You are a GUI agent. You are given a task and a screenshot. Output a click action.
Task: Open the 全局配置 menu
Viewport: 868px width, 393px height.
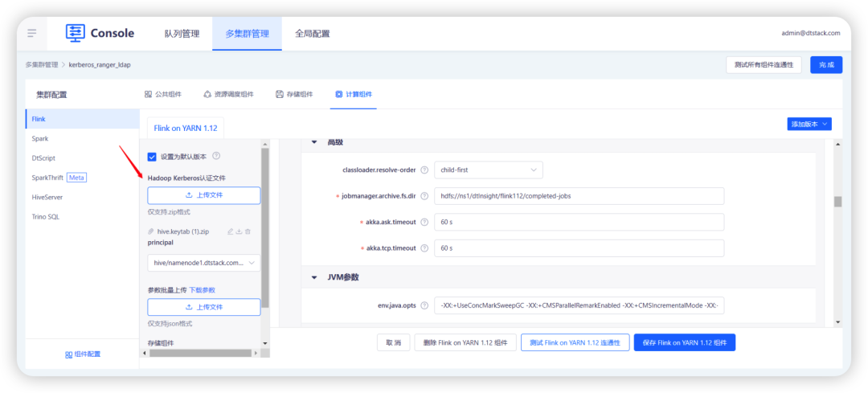tap(312, 33)
